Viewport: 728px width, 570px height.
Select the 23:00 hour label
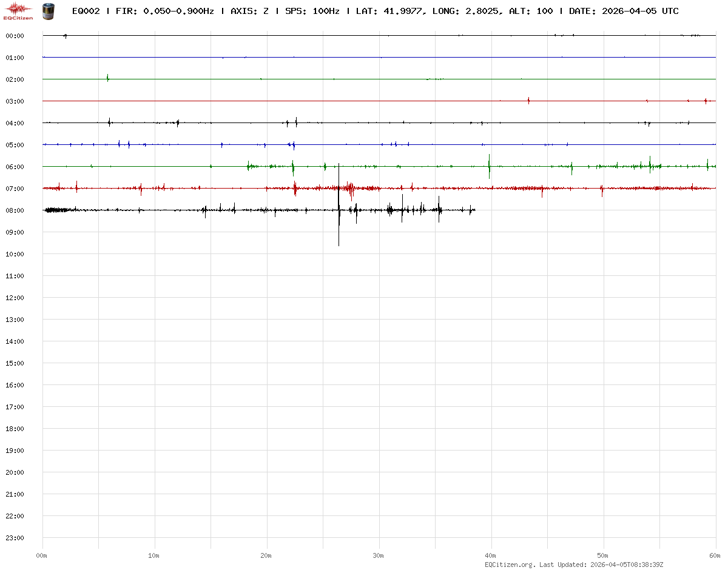coord(15,538)
